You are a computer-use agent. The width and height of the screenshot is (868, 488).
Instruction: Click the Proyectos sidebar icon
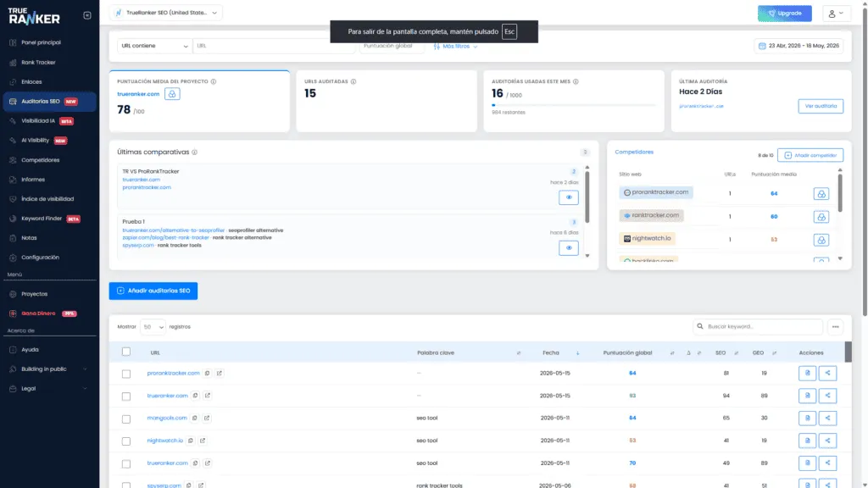pos(13,294)
